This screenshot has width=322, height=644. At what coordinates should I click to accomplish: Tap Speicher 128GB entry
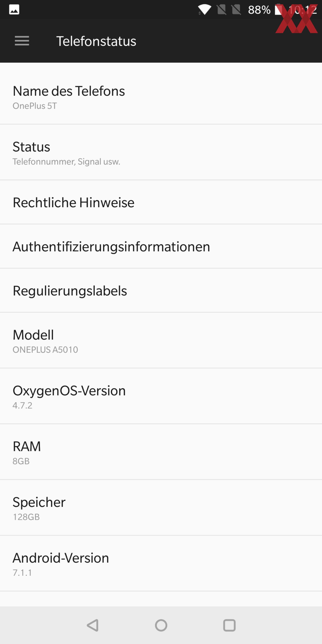coord(161,508)
